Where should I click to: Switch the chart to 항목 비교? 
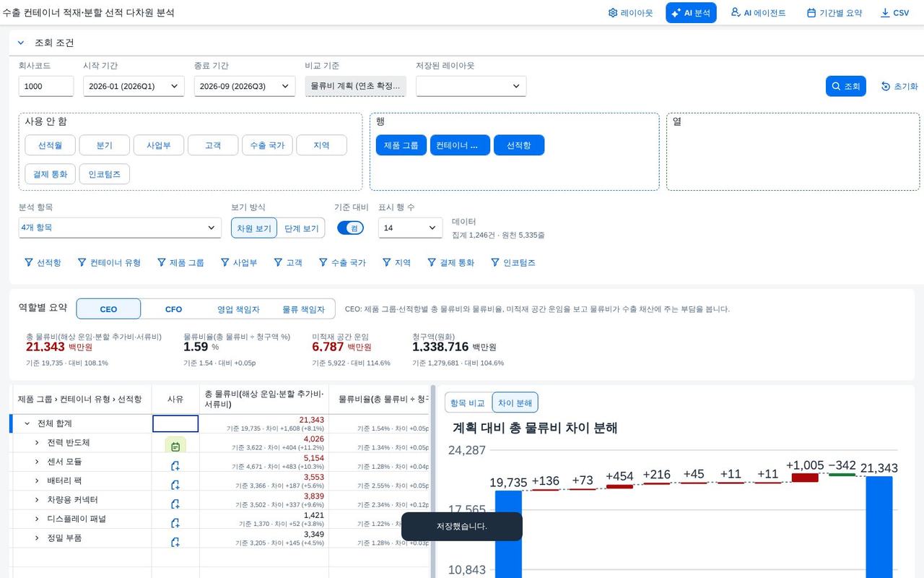click(468, 402)
